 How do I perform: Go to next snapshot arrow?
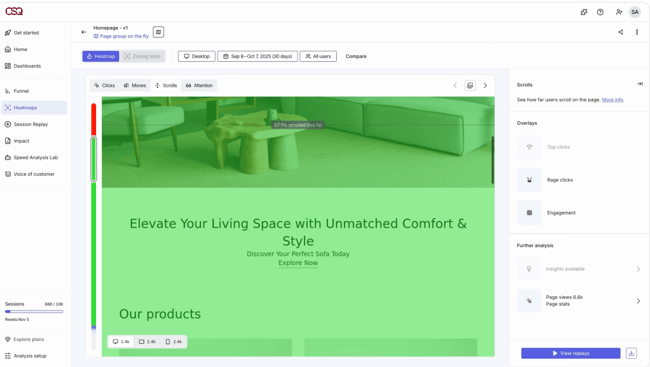(485, 85)
